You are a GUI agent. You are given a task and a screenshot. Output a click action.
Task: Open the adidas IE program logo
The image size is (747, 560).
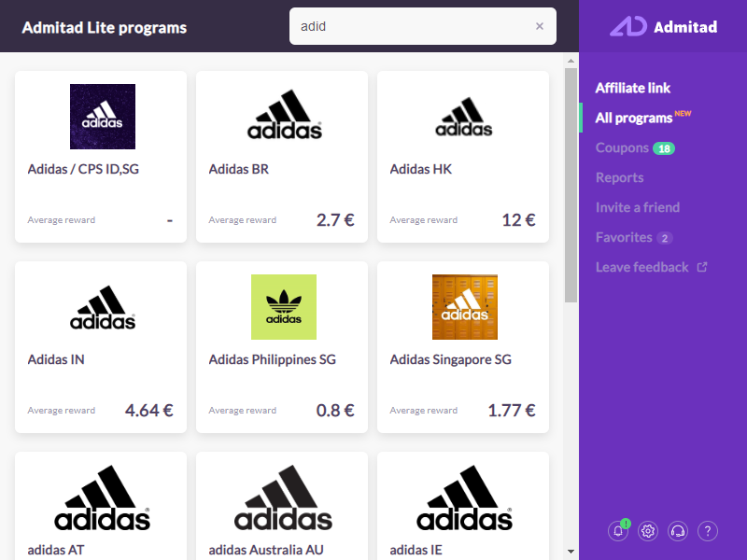[464, 498]
